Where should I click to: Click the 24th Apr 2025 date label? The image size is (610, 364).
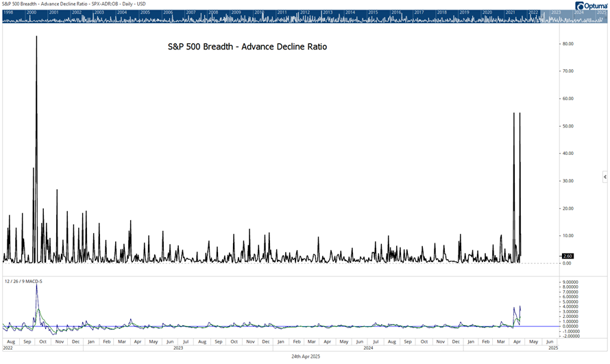pyautogui.click(x=305, y=356)
